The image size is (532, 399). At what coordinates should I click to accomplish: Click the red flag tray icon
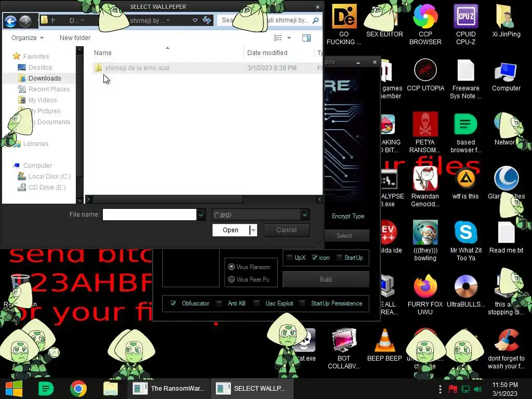[453, 389]
